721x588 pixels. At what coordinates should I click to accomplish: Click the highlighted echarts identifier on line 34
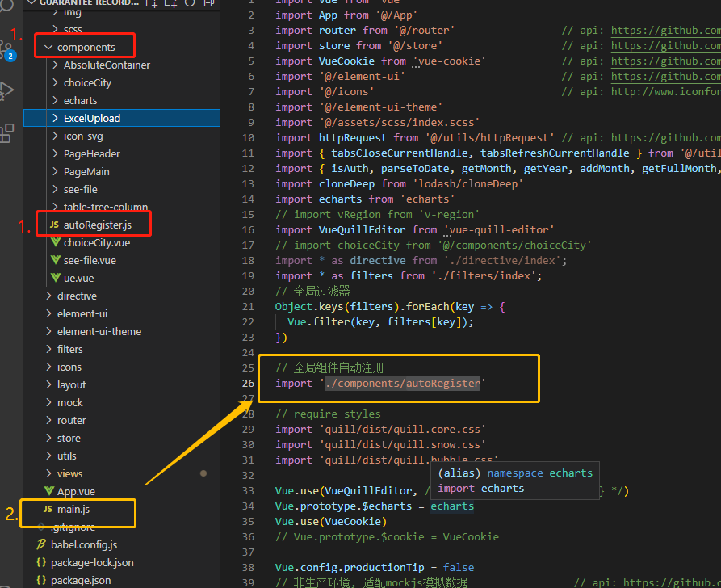pos(452,506)
